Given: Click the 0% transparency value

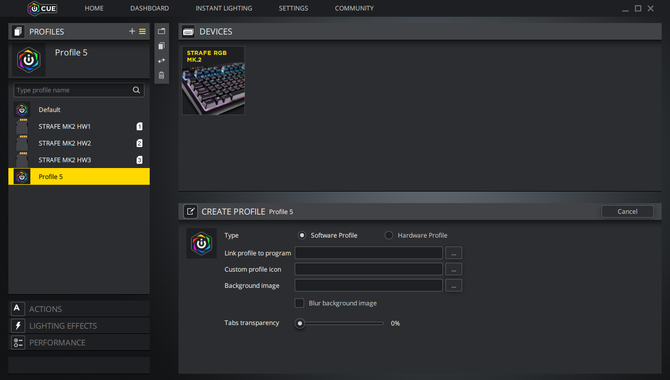Looking at the screenshot, I should coord(395,323).
